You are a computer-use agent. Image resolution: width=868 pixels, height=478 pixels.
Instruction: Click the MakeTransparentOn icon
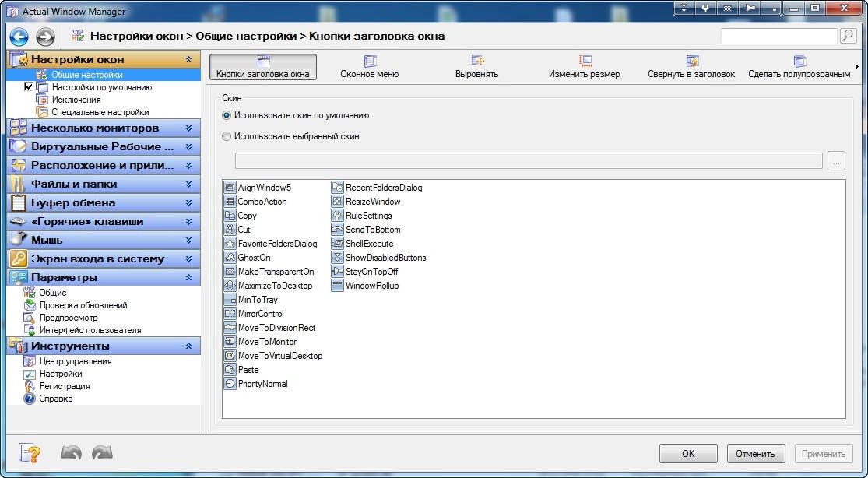coord(230,272)
